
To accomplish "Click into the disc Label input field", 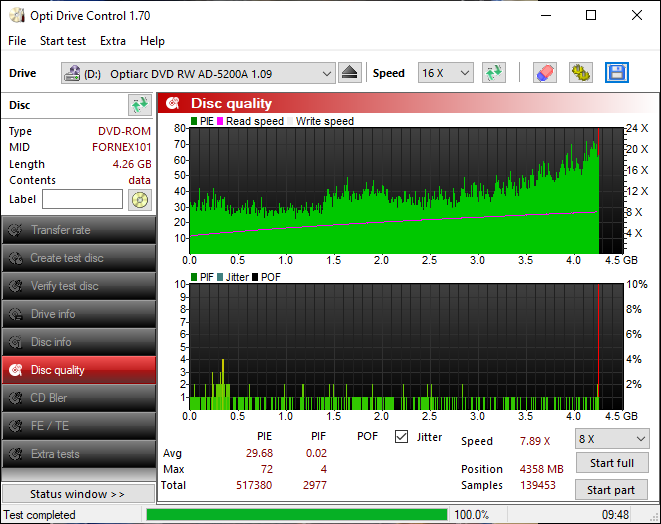I will click(83, 199).
